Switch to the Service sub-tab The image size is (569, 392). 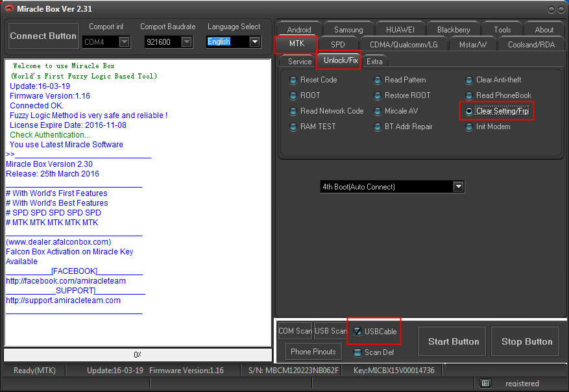tap(300, 62)
